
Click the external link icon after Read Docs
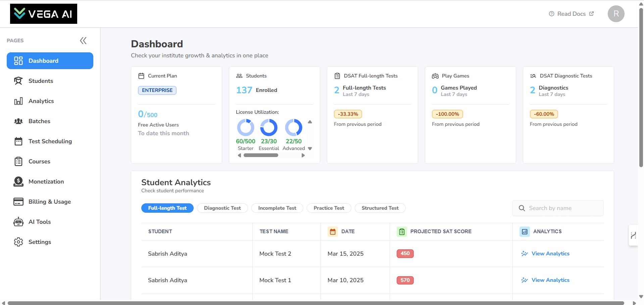coord(591,14)
